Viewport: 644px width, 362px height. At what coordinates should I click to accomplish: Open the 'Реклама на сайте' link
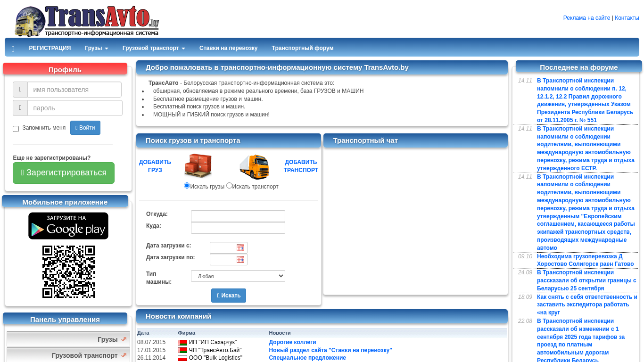tap(586, 18)
